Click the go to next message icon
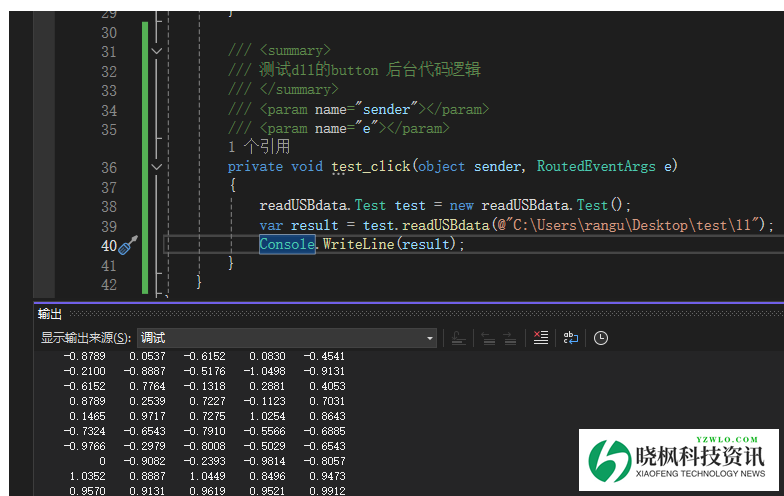 (510, 338)
